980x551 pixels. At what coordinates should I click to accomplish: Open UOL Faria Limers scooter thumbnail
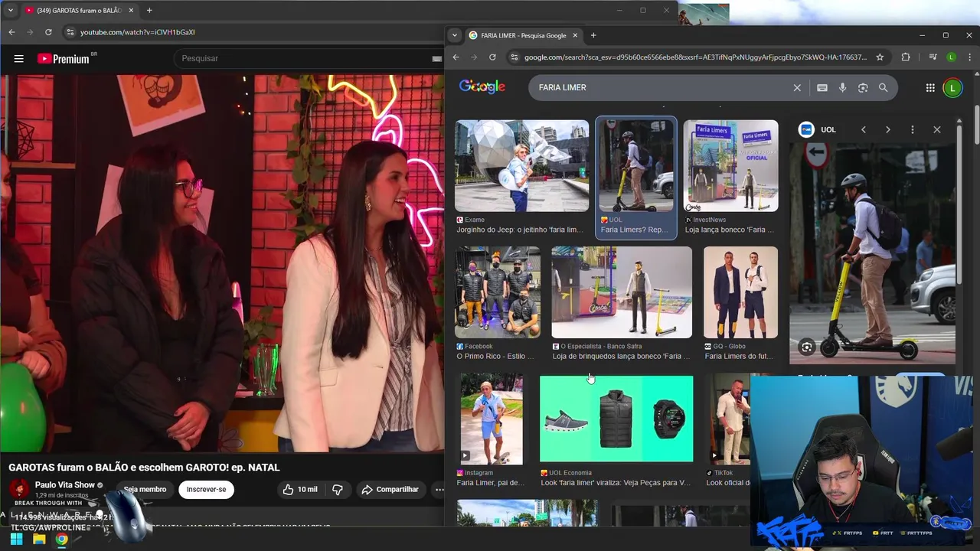click(636, 165)
